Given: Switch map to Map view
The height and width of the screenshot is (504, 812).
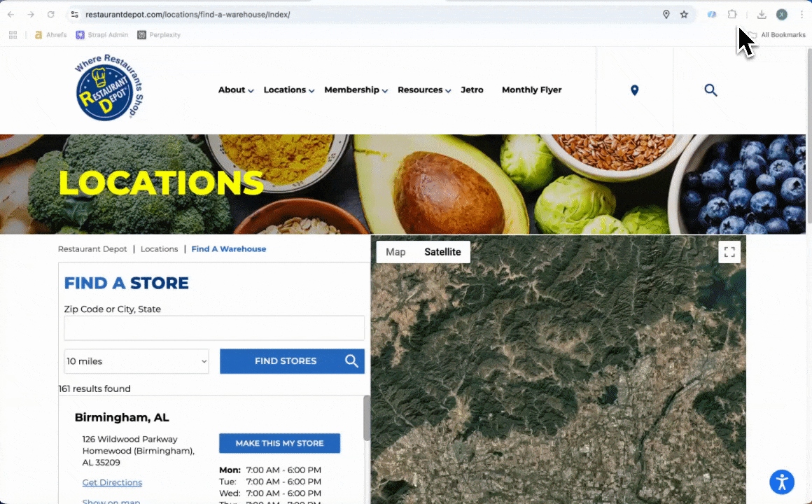Looking at the screenshot, I should coord(395,252).
